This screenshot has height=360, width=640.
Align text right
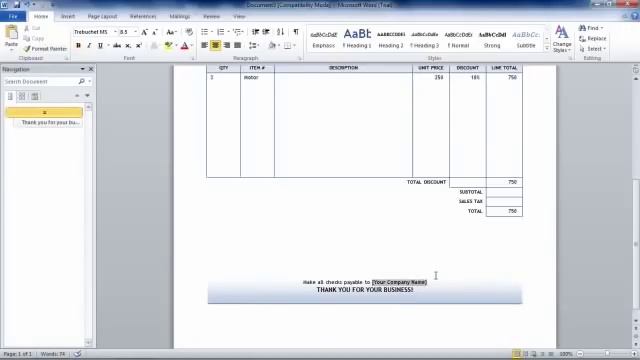tap(227, 45)
